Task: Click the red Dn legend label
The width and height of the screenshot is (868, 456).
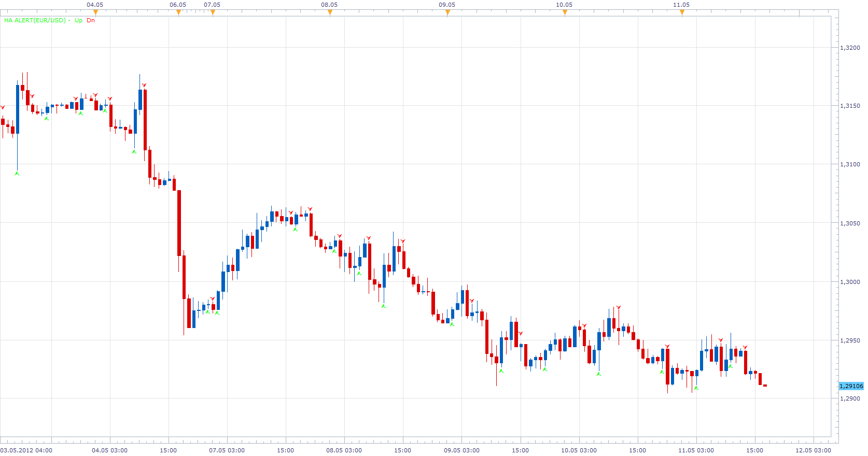Action: tap(91, 20)
